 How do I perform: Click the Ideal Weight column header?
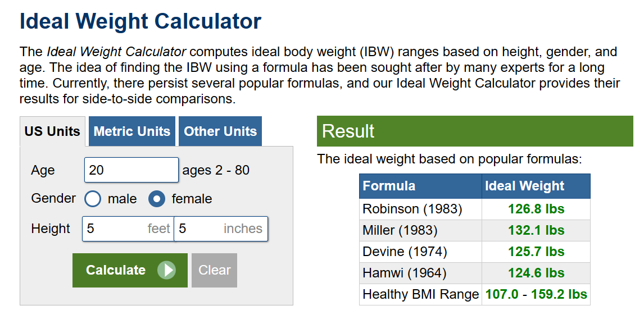point(524,186)
